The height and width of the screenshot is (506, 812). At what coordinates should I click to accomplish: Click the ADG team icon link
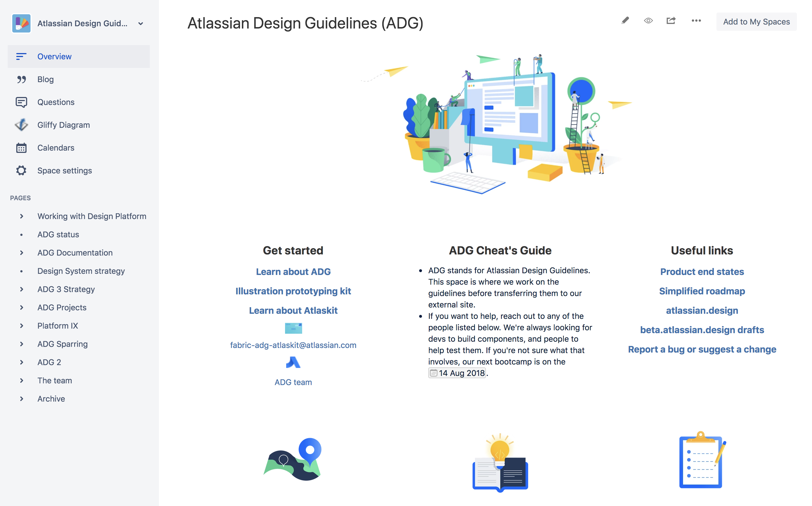coord(293,363)
